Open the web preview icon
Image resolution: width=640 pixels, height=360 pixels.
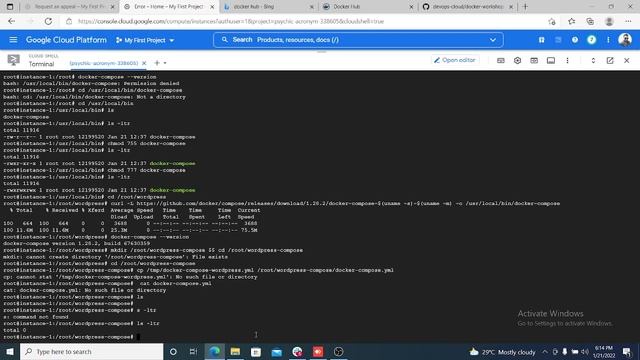(x=534, y=60)
